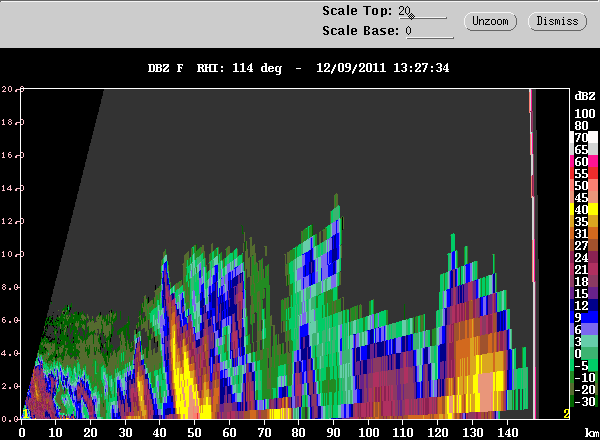Click the Scale Top label

click(x=357, y=11)
